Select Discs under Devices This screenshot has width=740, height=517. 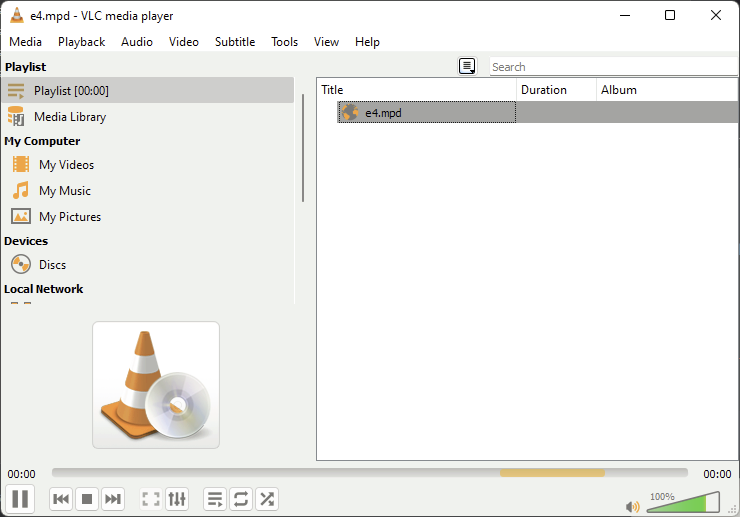[x=148, y=264]
